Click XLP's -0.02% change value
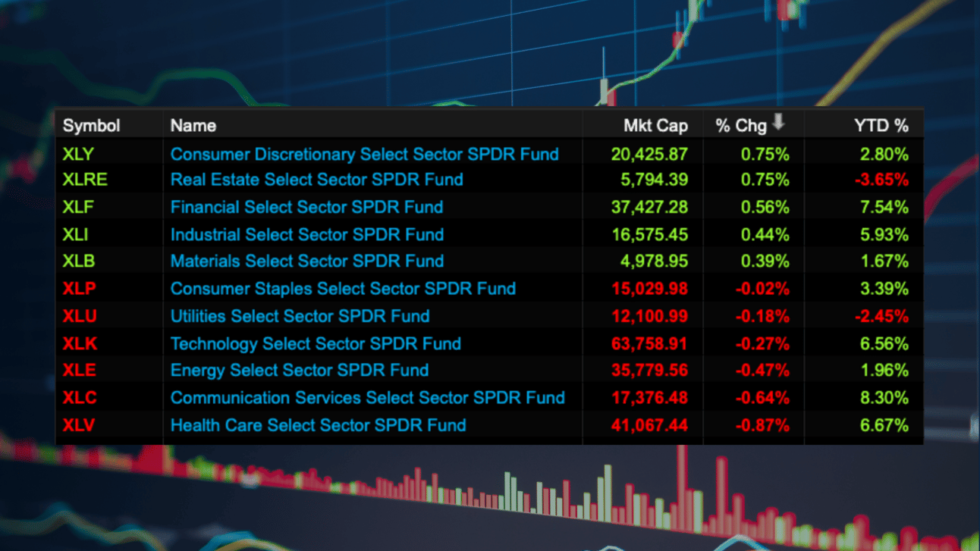 pos(762,289)
